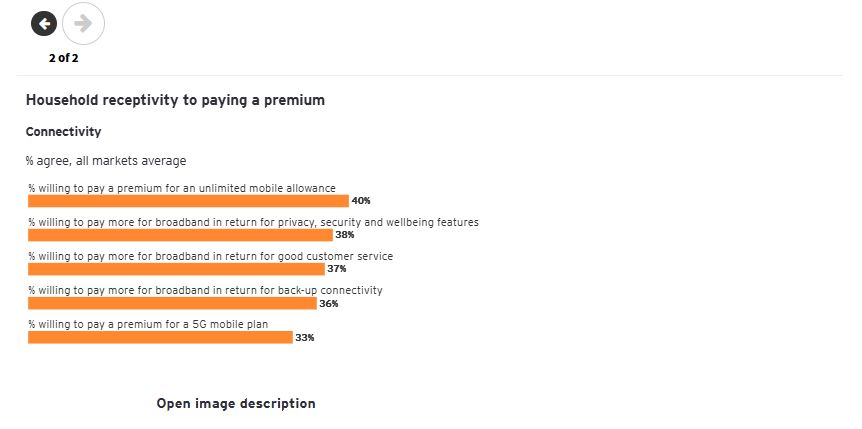Click the 38% value label
The width and height of the screenshot is (862, 429).
coord(345,235)
